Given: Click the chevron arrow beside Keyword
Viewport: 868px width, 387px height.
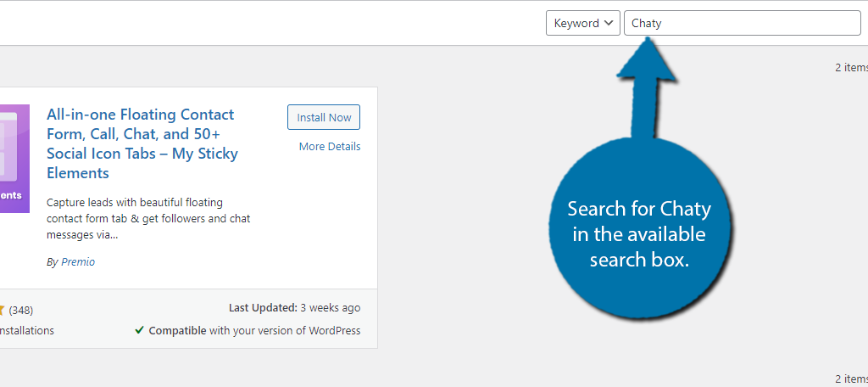Looking at the screenshot, I should [x=609, y=24].
